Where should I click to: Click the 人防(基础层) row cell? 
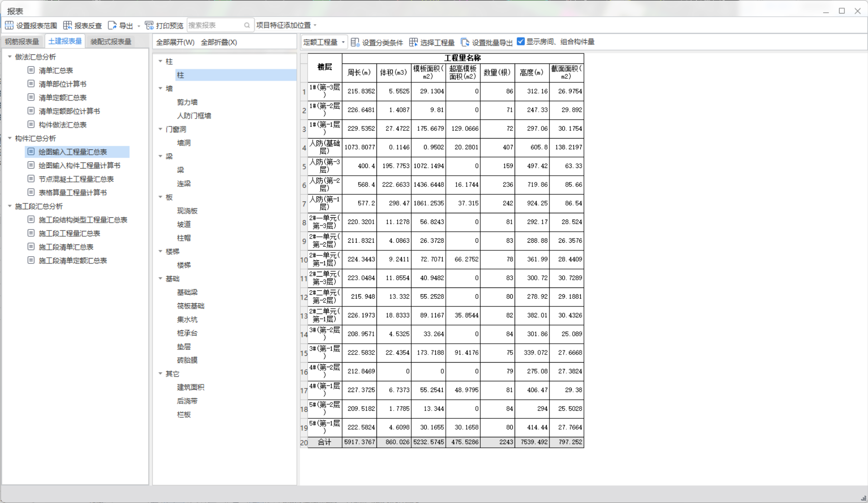tap(325, 147)
